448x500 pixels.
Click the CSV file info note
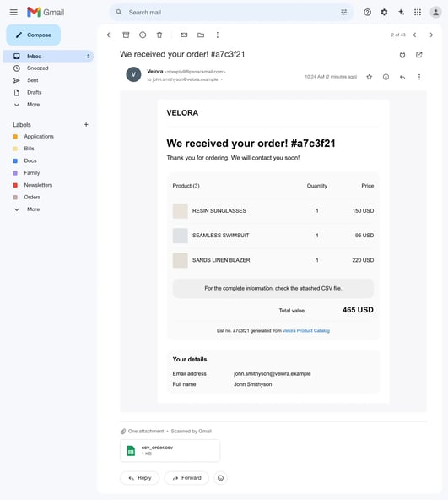click(273, 288)
